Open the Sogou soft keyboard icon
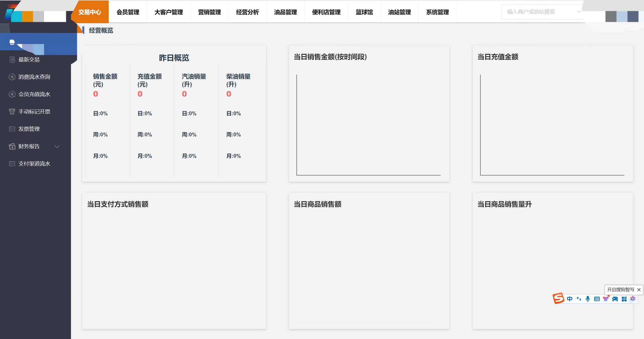Screen dimensions: 644x339 tap(597, 299)
